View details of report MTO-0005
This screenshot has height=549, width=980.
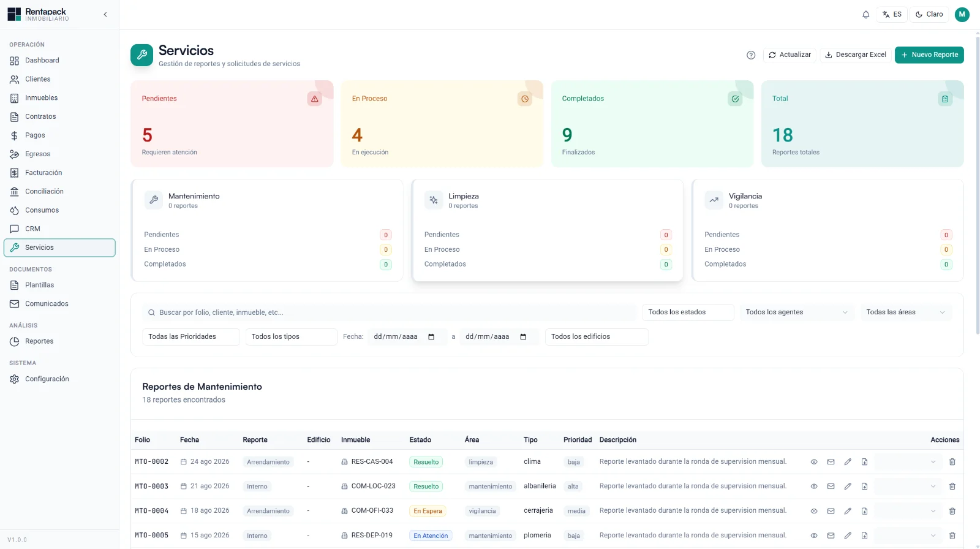point(814,536)
